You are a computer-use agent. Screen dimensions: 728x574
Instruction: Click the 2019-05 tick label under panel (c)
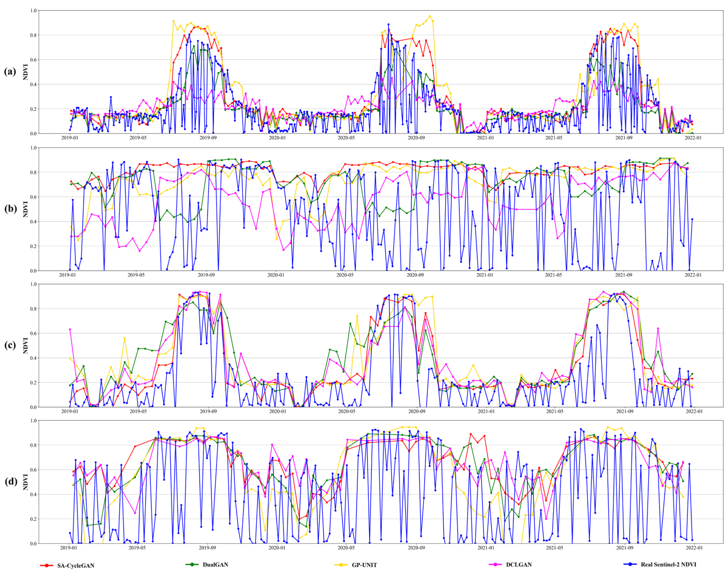(138, 411)
